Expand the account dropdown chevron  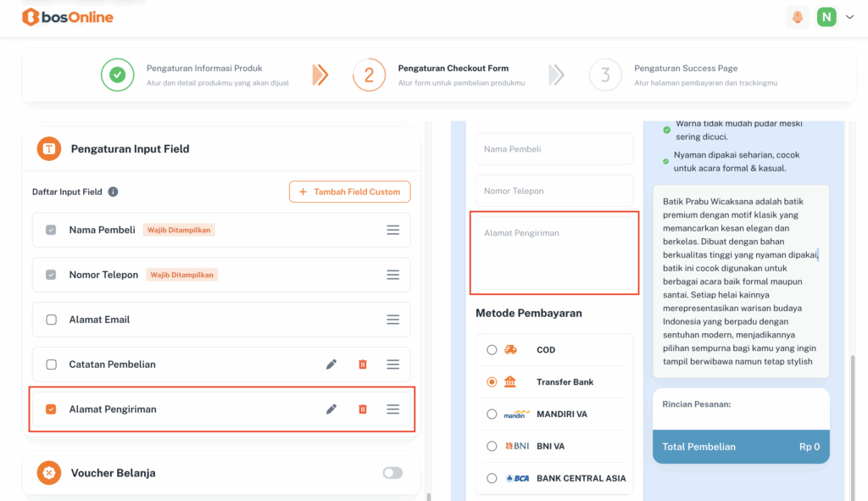[x=849, y=17]
